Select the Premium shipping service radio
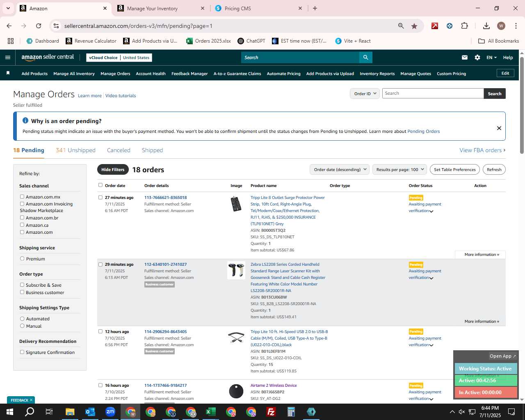This screenshot has width=525, height=420. (22, 258)
